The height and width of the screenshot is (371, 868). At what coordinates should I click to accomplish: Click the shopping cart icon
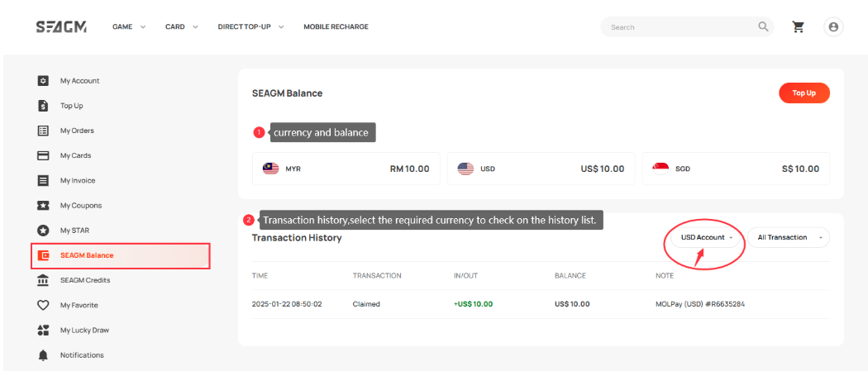(x=798, y=27)
